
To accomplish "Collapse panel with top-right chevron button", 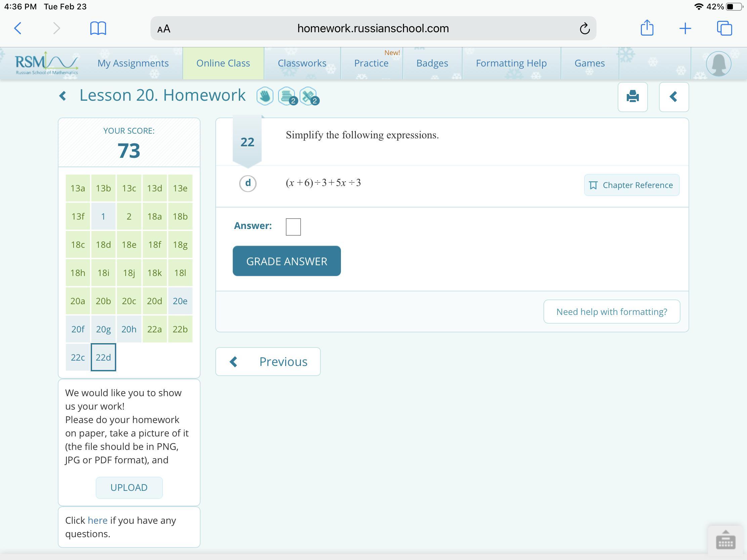I will (673, 97).
